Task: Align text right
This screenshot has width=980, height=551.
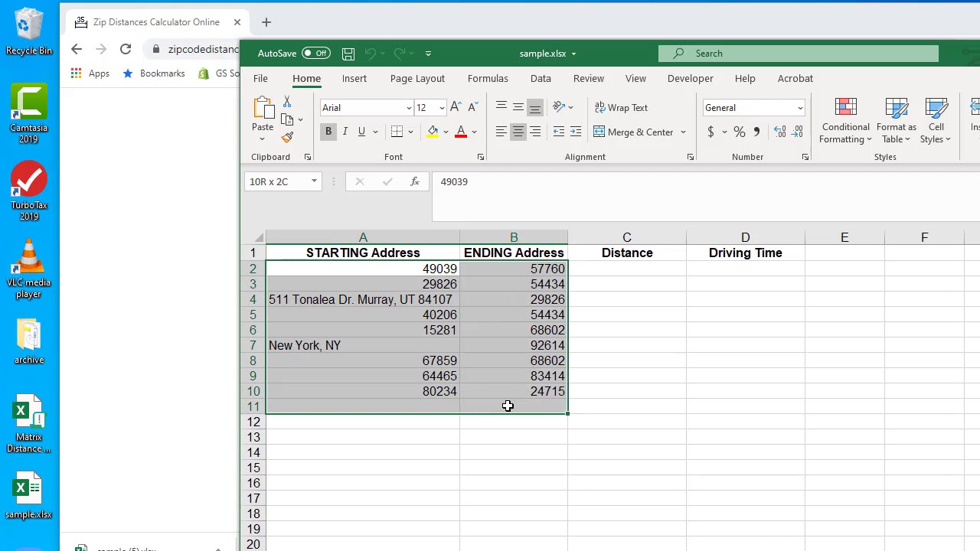Action: point(535,132)
